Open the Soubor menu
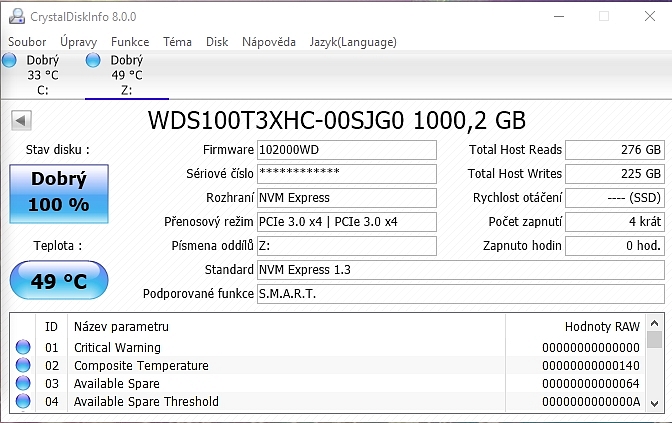 click(27, 42)
